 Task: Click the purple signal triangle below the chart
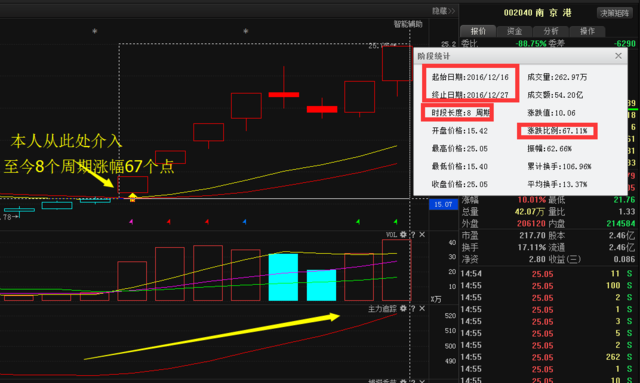tap(131, 222)
